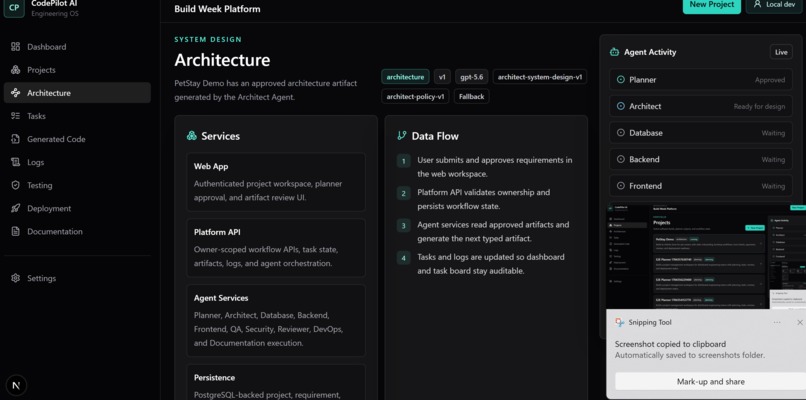Image resolution: width=806 pixels, height=400 pixels.
Task: Open the screenshot preview thumbnail
Action: coord(706,256)
